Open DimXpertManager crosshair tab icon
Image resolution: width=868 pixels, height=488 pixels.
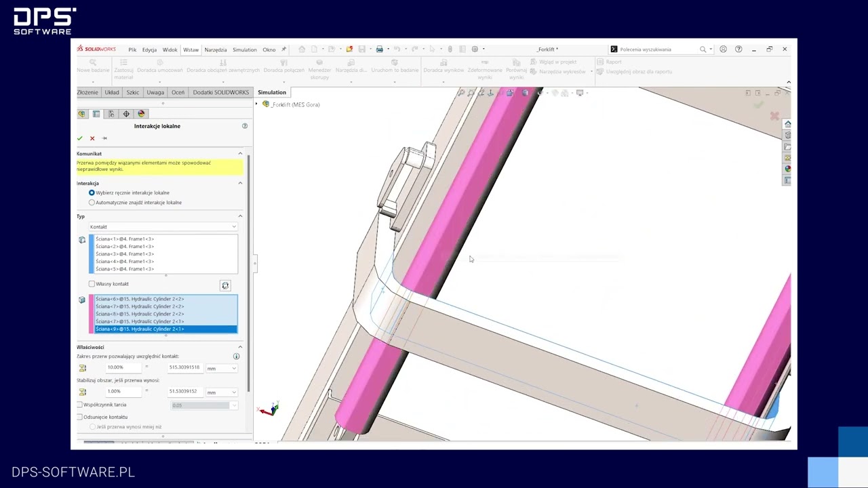[126, 114]
